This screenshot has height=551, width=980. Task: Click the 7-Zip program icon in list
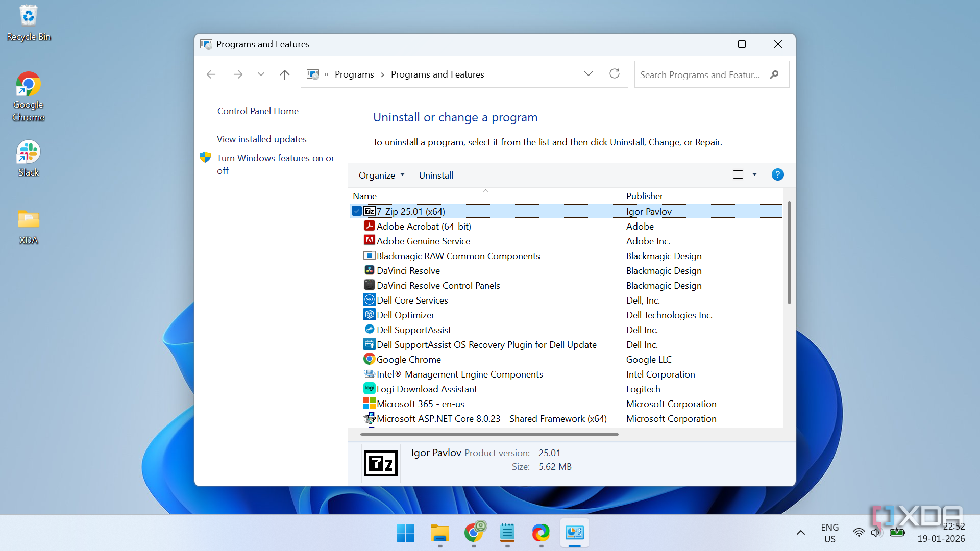370,211
